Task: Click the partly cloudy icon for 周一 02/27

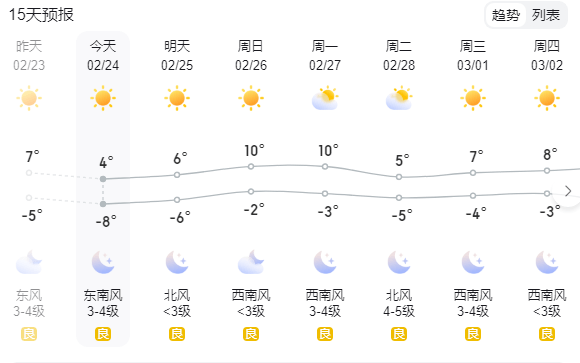Action: (325, 98)
